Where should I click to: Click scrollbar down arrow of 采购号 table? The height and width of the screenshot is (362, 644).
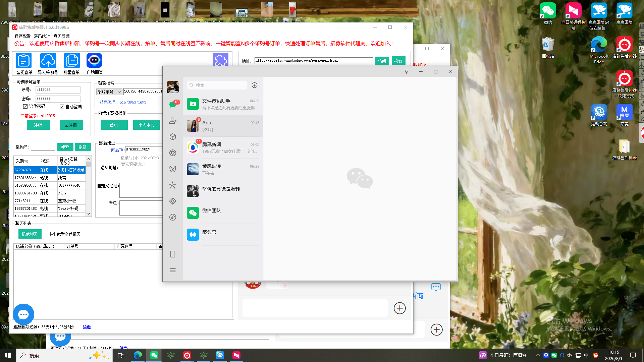(89, 214)
